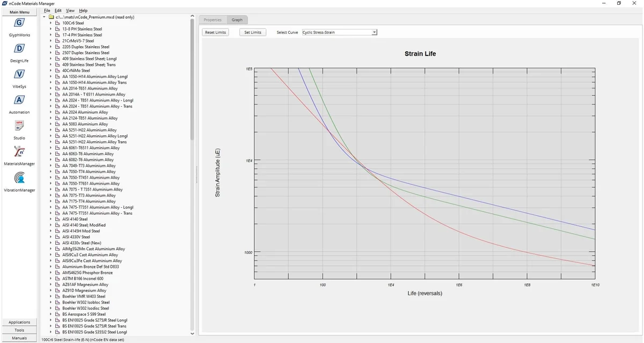Click the nCode app icon in the title bar

pos(4,3)
